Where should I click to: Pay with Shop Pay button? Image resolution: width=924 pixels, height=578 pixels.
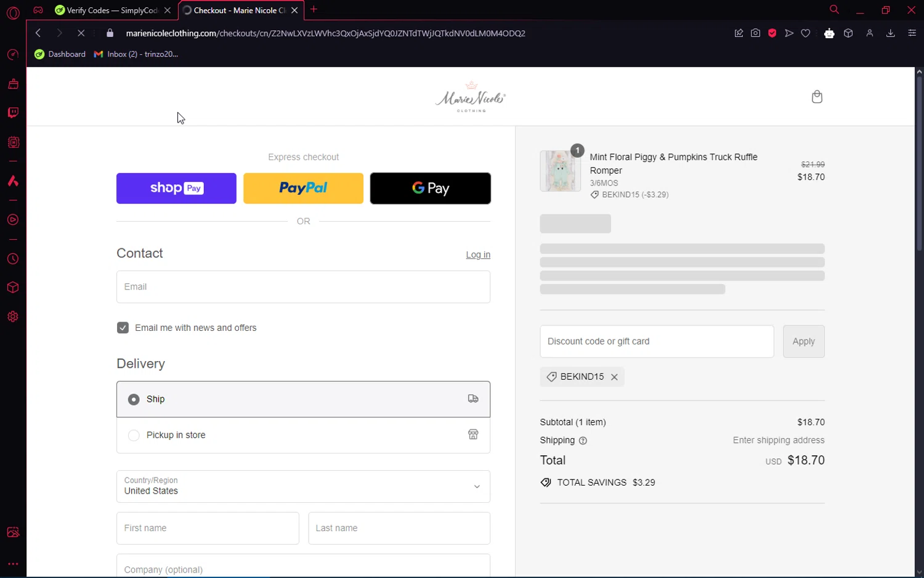click(x=176, y=189)
